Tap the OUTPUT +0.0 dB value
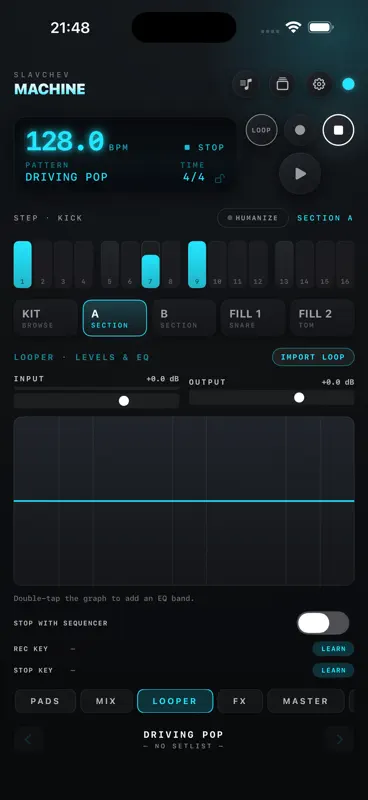 tap(338, 382)
